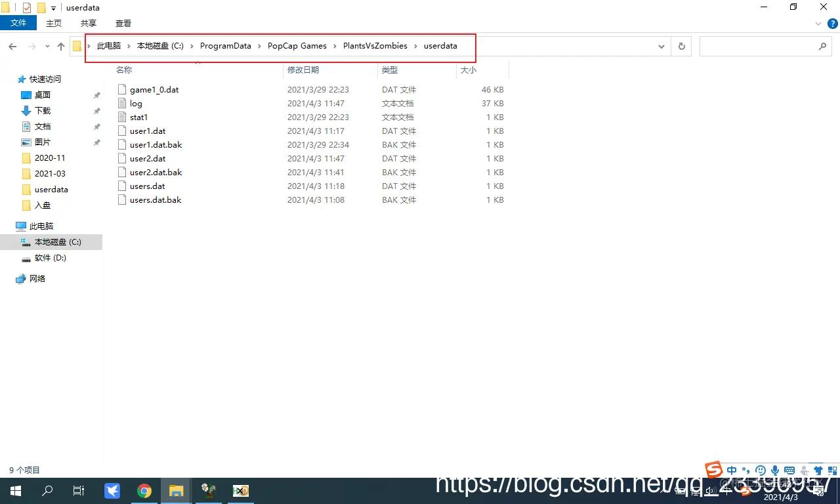Go forward with the right arrow
Viewport: 840px width, 504px height.
click(32, 47)
